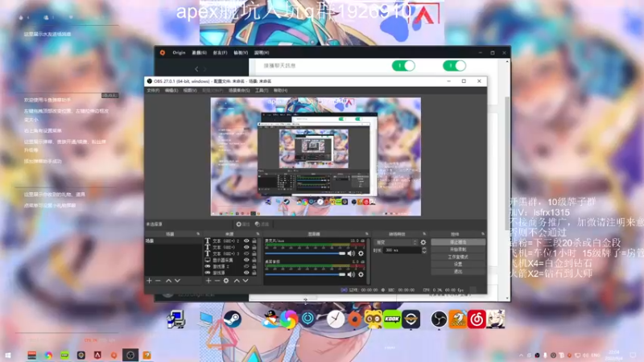Turn off the second green switch in Origin
This screenshot has height=362, width=644.
pyautogui.click(x=454, y=66)
